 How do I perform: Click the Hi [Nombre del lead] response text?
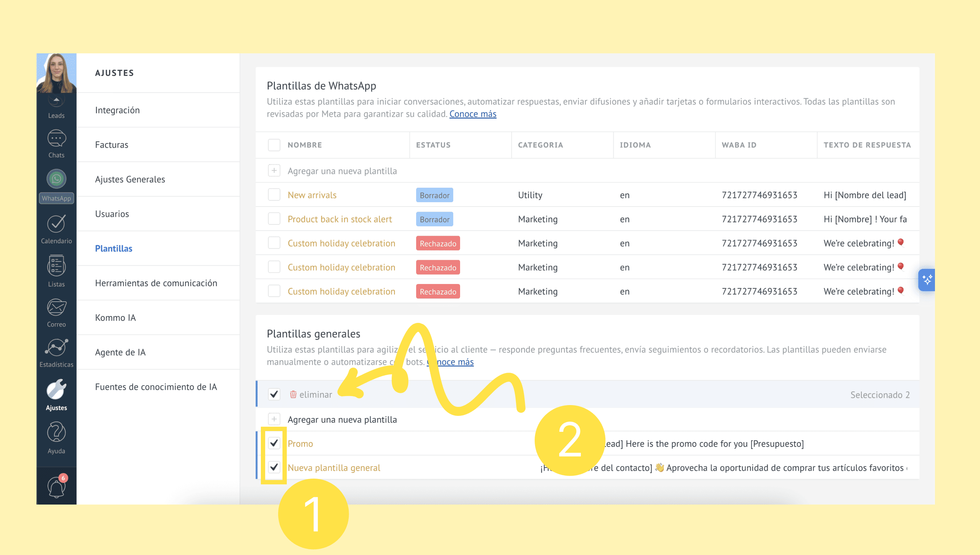point(865,195)
